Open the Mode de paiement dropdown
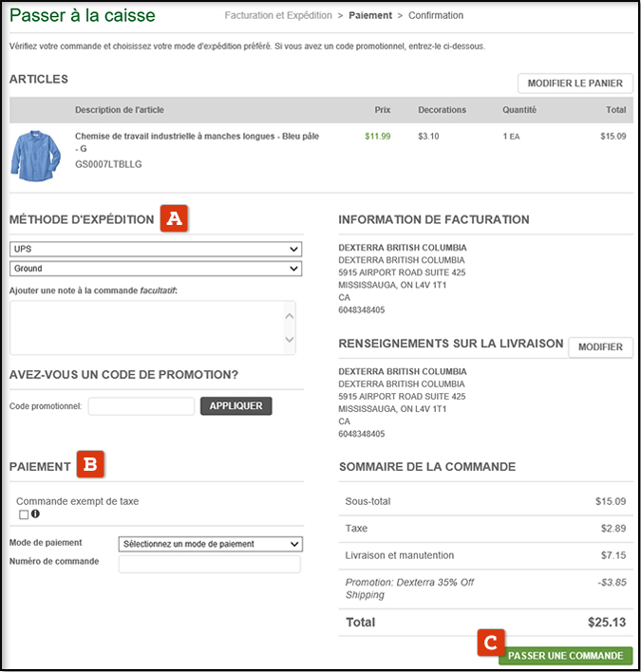Screen dimensions: 641x672 (210, 544)
